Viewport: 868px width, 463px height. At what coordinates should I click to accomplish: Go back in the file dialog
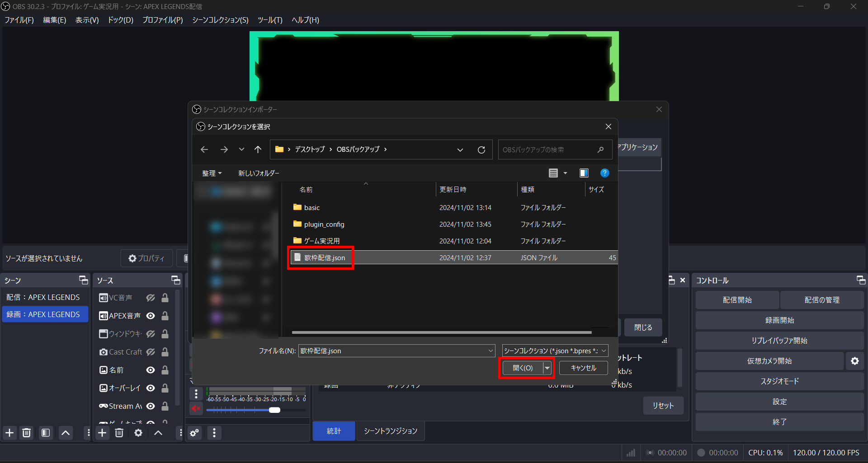pos(204,150)
